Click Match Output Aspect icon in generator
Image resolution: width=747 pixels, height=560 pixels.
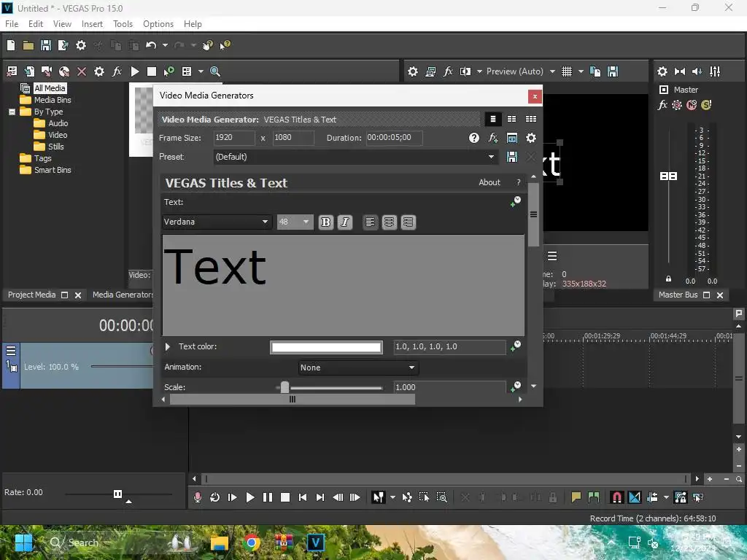click(x=511, y=138)
